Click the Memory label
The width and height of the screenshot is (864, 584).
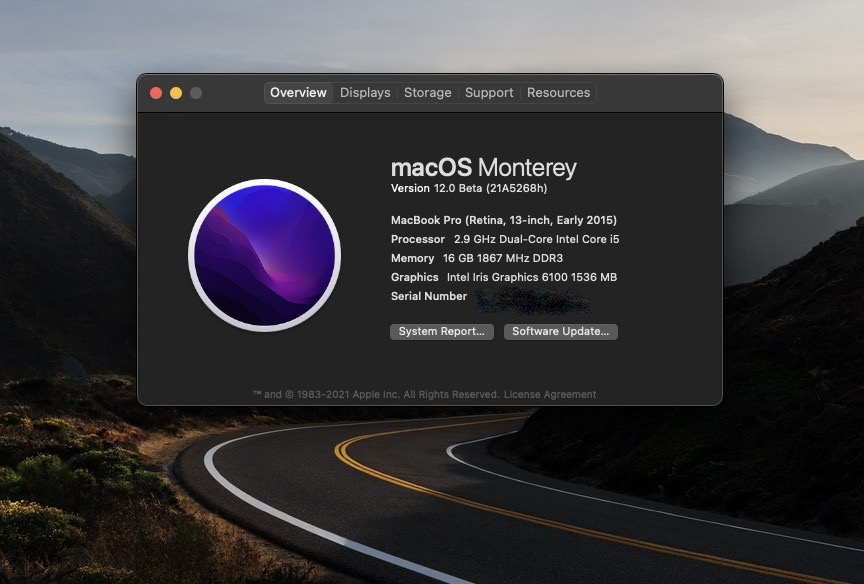coord(412,258)
